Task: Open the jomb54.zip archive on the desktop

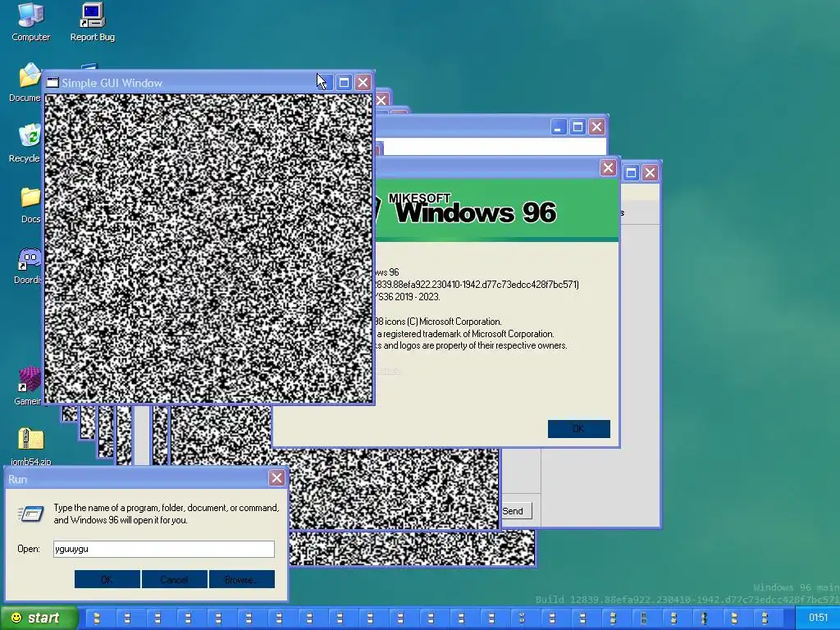Action: [30, 446]
